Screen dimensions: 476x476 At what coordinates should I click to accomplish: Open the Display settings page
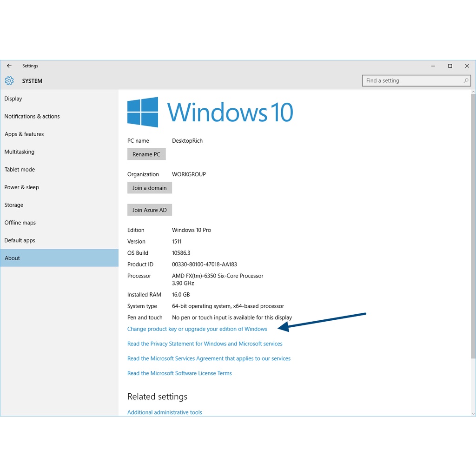[13, 99]
